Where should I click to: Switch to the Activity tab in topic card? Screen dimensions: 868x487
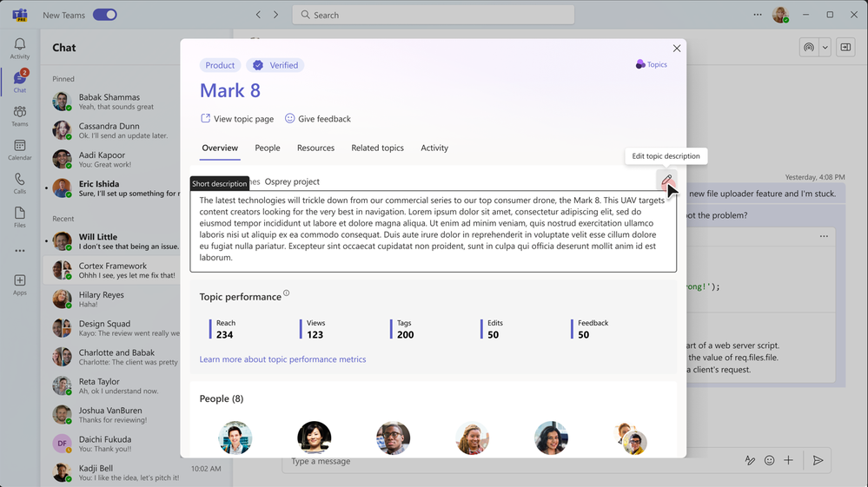point(434,148)
